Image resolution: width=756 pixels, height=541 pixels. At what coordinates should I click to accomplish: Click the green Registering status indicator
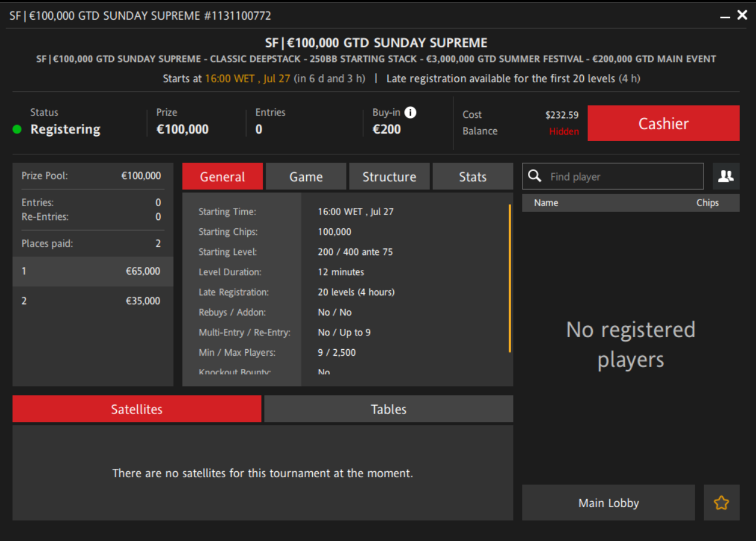click(x=17, y=129)
